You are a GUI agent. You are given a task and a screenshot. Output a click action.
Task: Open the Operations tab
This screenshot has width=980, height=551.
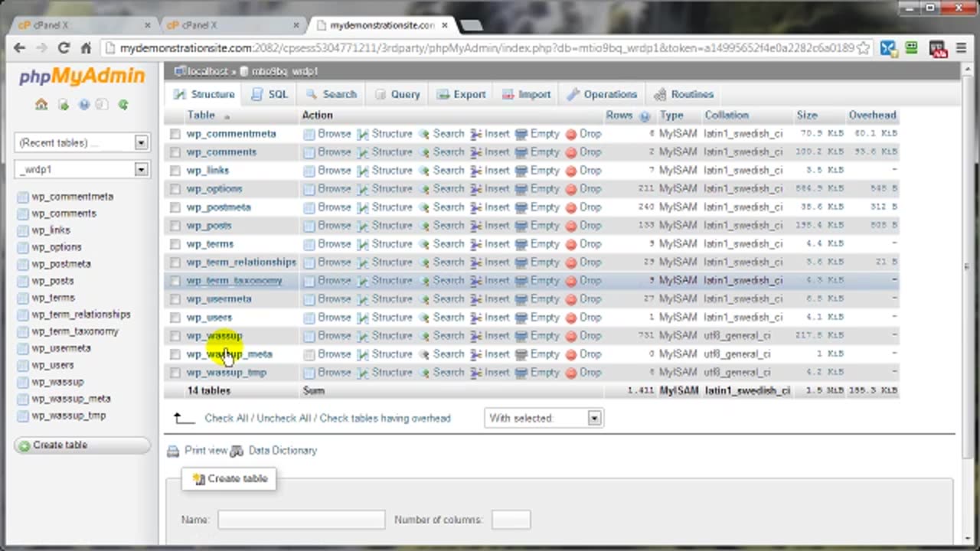coord(602,94)
